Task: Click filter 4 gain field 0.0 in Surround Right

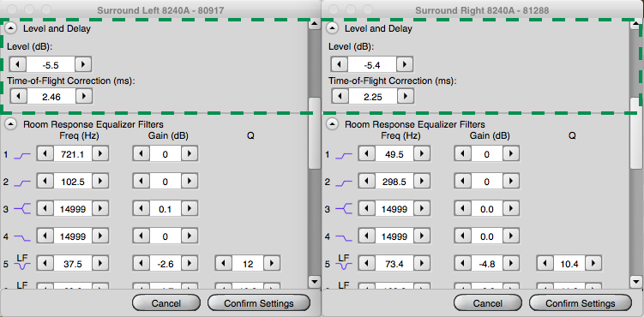Action: [487, 236]
